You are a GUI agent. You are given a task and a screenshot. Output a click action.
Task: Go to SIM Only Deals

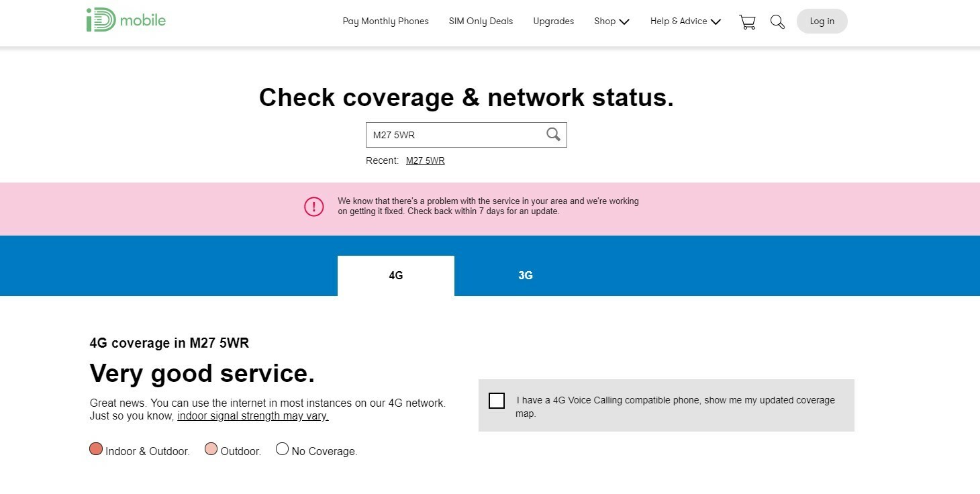[481, 21]
